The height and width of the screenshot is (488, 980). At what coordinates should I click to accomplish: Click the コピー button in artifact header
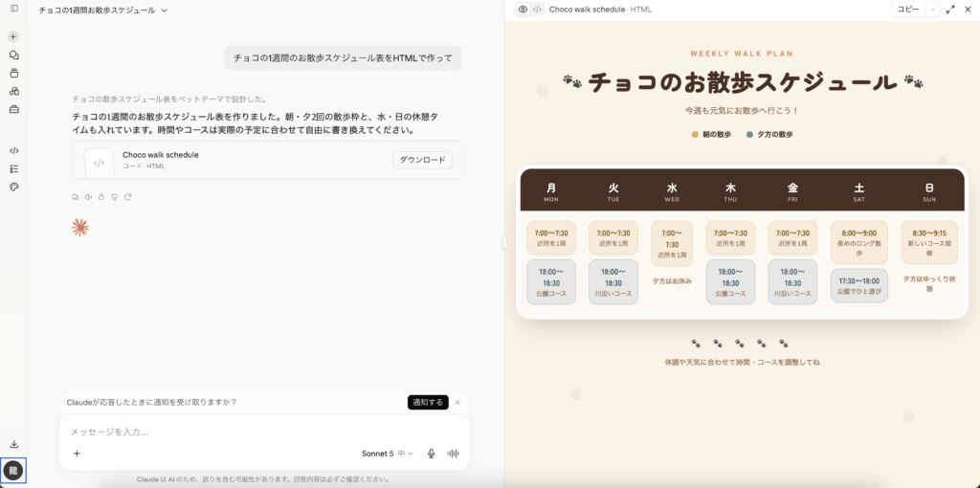[908, 10]
